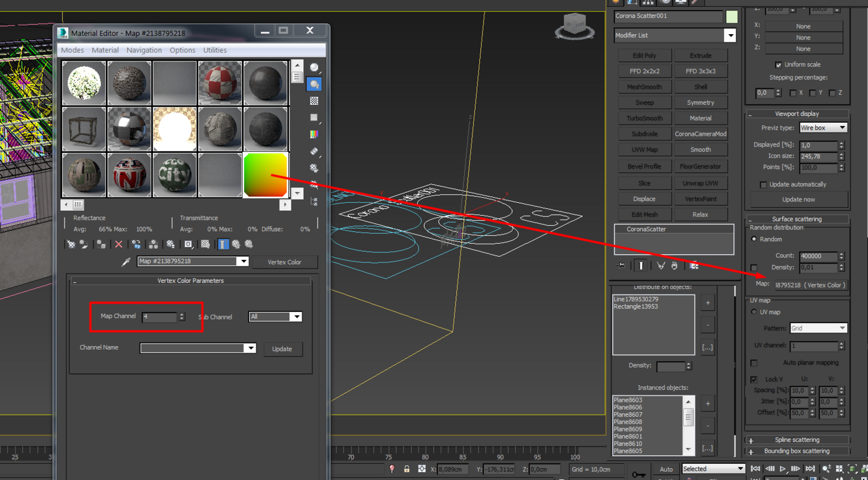
Task: Click the Set Keys key icon
Action: [639, 474]
